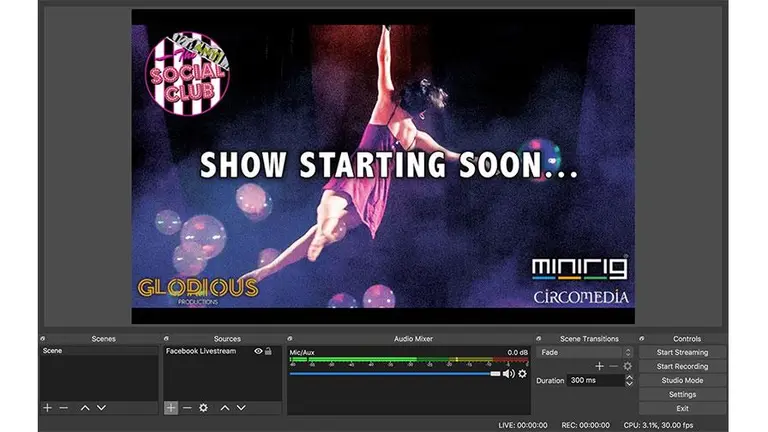Pop out the Scenes dock panel icon
Image resolution: width=768 pixels, height=432 pixels.
[x=44, y=339]
